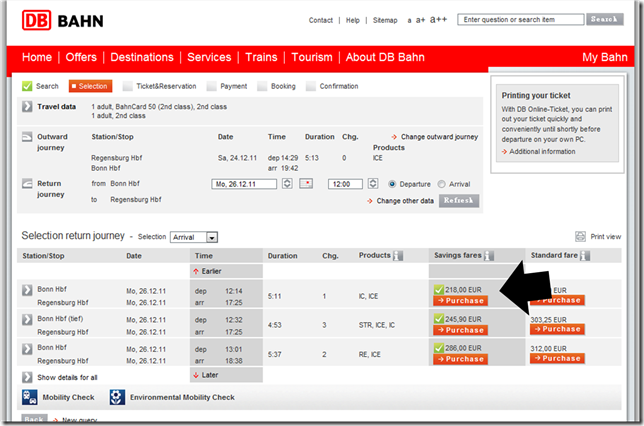Open My Bahn
This screenshot has width=644, height=426.
[605, 57]
